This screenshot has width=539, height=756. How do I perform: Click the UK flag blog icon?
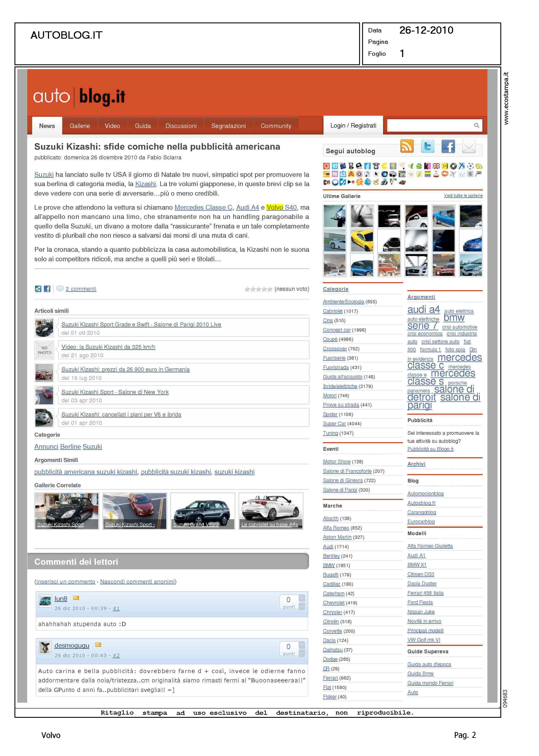click(x=436, y=166)
